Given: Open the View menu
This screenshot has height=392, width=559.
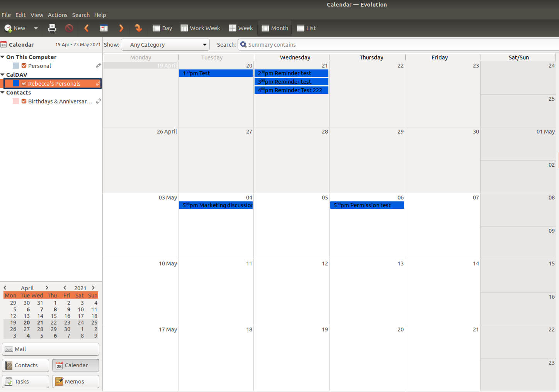Looking at the screenshot, I should (x=37, y=15).
